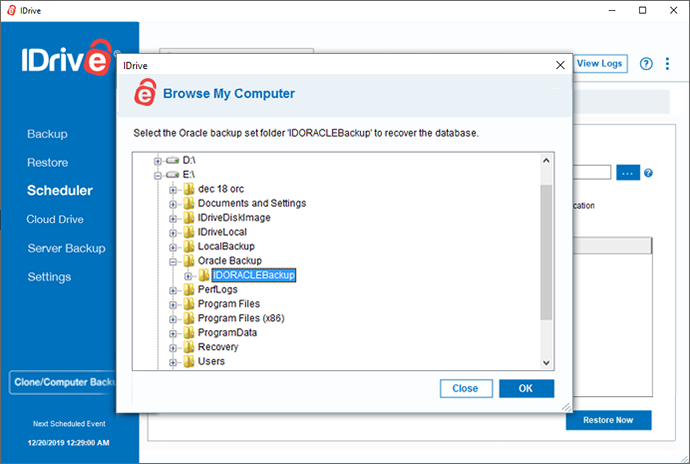Confirm folder selection with OK
This screenshot has width=690, height=464.
coord(526,388)
